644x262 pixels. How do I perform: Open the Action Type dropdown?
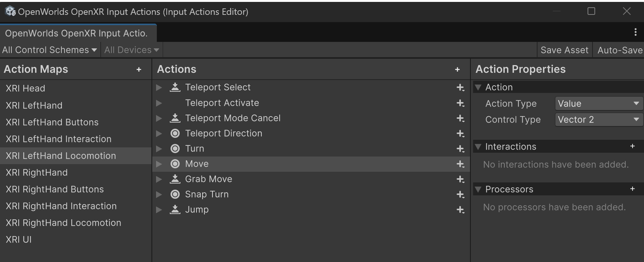click(x=598, y=104)
